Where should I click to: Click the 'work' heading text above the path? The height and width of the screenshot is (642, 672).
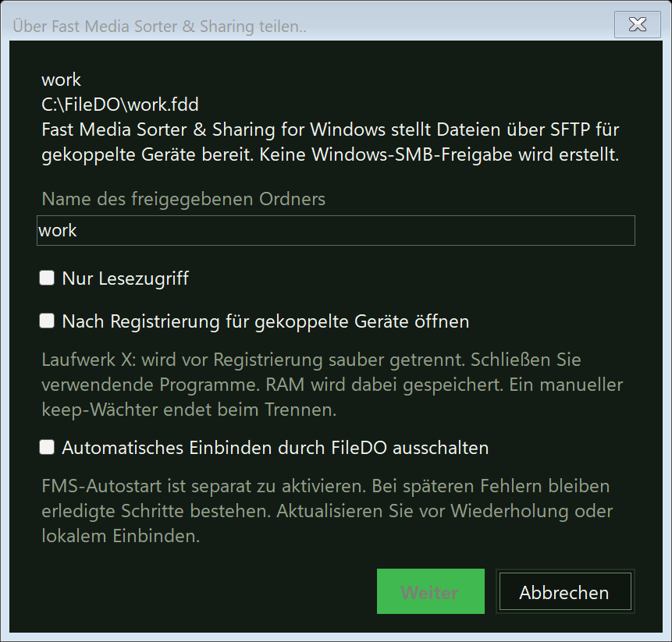pyautogui.click(x=62, y=80)
